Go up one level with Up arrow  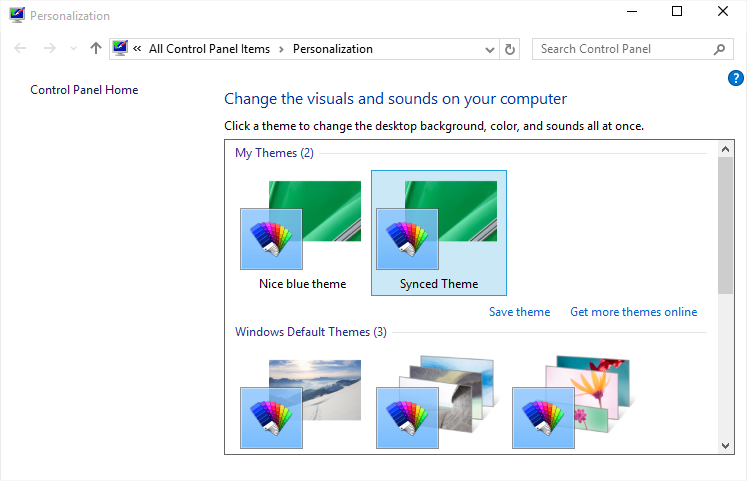click(96, 48)
